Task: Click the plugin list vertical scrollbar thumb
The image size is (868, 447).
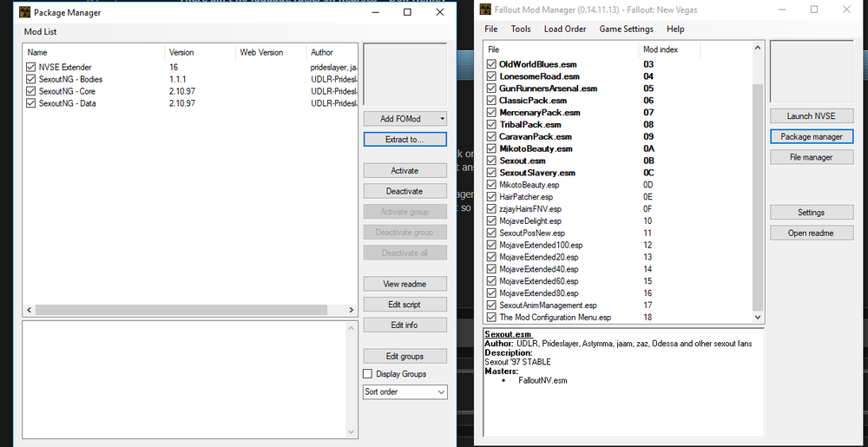Action: (758, 197)
